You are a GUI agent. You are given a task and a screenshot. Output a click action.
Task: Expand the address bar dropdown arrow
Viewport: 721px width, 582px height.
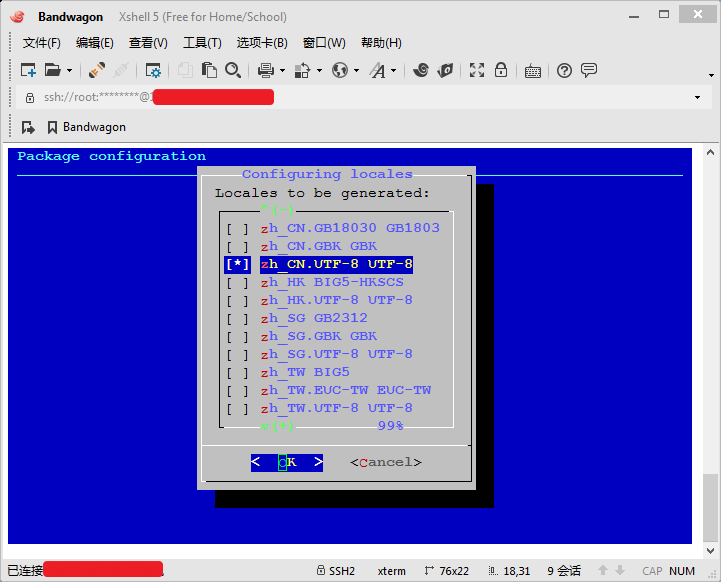[x=697, y=97]
